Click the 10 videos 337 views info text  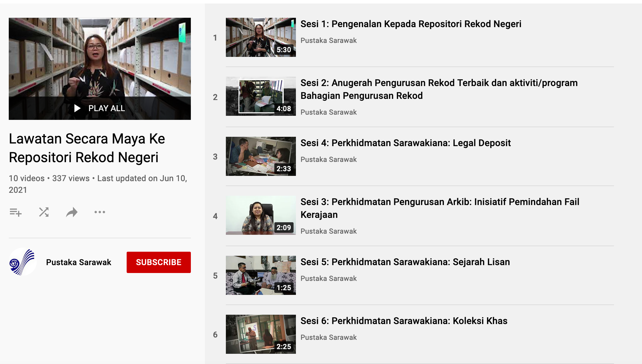[98, 184]
